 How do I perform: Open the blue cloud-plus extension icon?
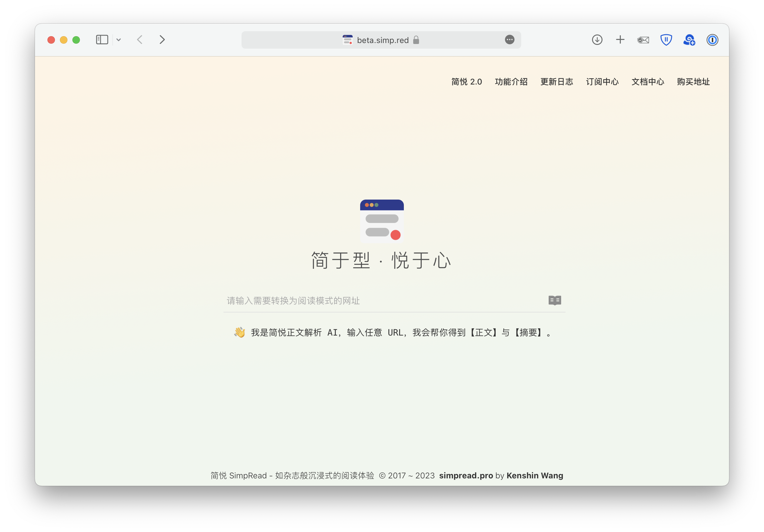pos(689,40)
